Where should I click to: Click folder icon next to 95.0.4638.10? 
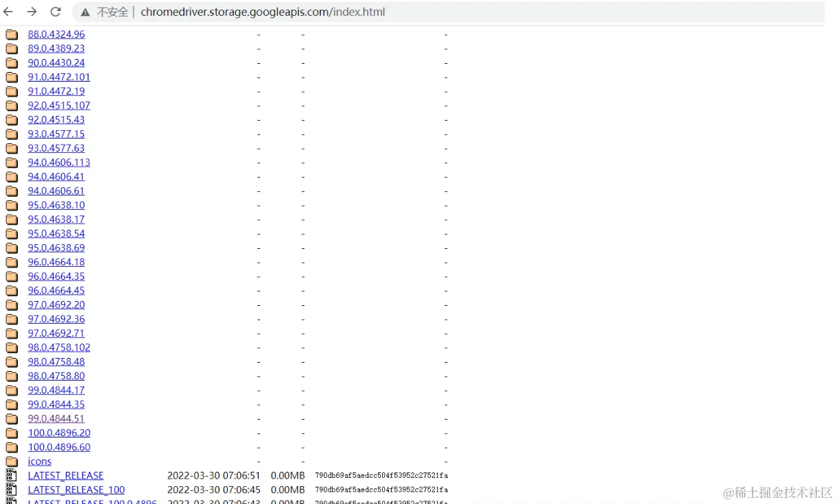click(x=12, y=205)
